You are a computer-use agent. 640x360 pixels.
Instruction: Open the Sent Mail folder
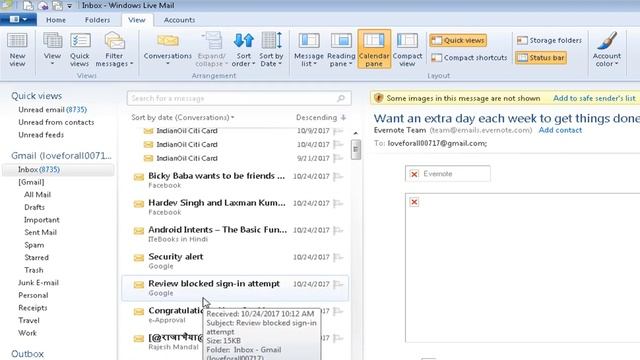[40, 233]
